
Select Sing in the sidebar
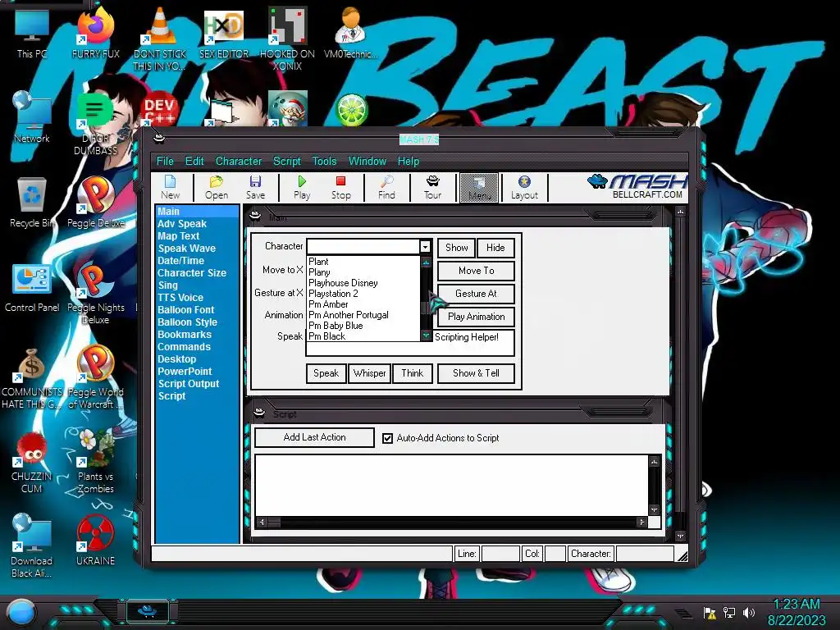pos(167,285)
